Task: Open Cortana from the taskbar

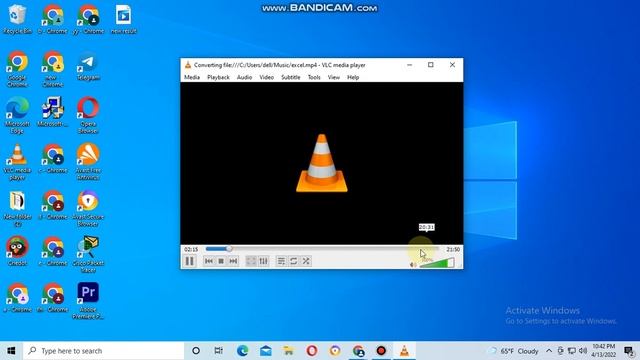Action: (196, 351)
